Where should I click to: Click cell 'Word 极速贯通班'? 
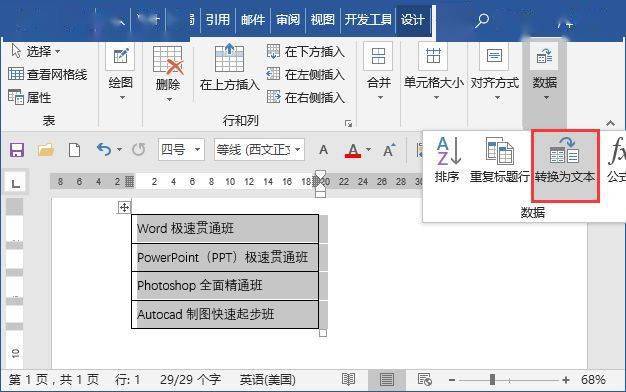pos(225,229)
